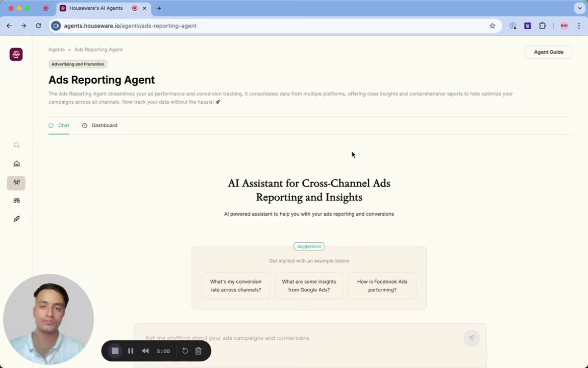Open the Extensions puzzle icon

(542, 26)
